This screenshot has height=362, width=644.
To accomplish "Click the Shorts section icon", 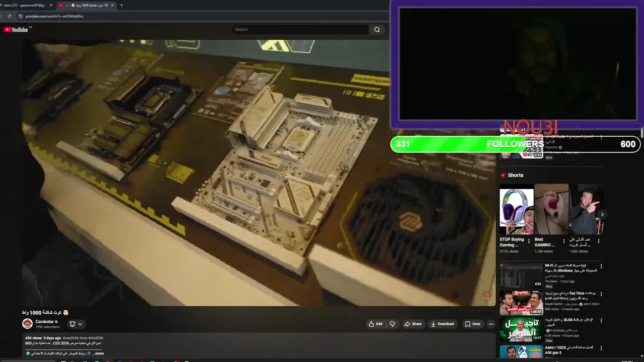I will [503, 175].
